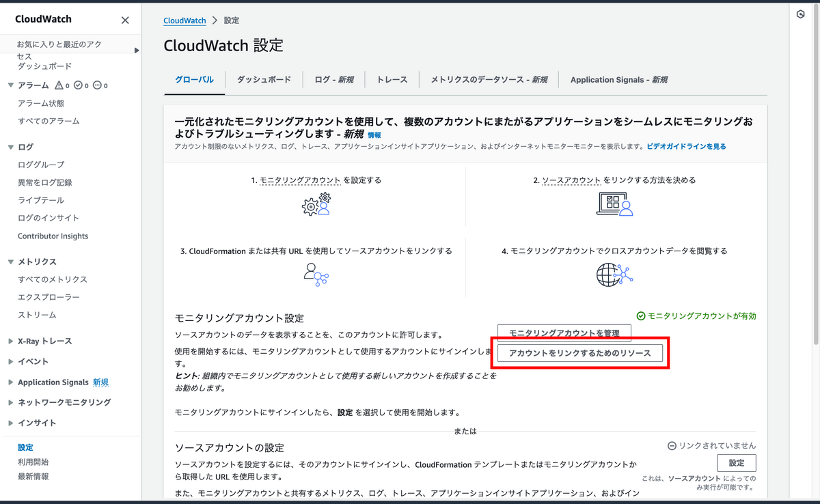This screenshot has width=820, height=504.
Task: Click insufficient data alarm count icon
Action: click(x=97, y=85)
